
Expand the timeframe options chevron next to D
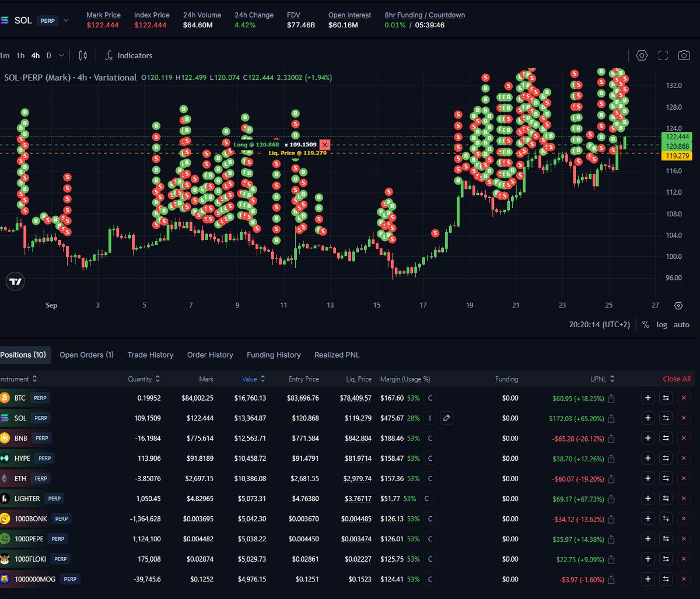pyautogui.click(x=61, y=55)
